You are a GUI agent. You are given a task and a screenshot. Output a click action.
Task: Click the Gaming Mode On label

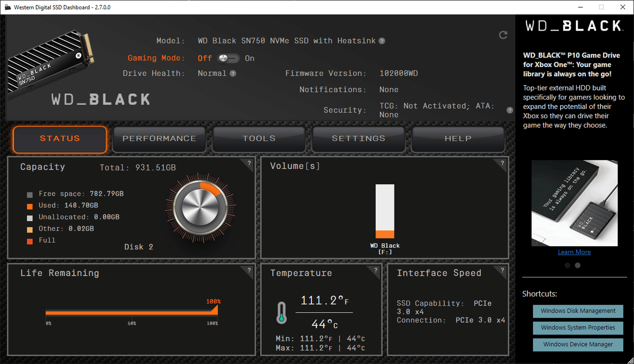(250, 58)
